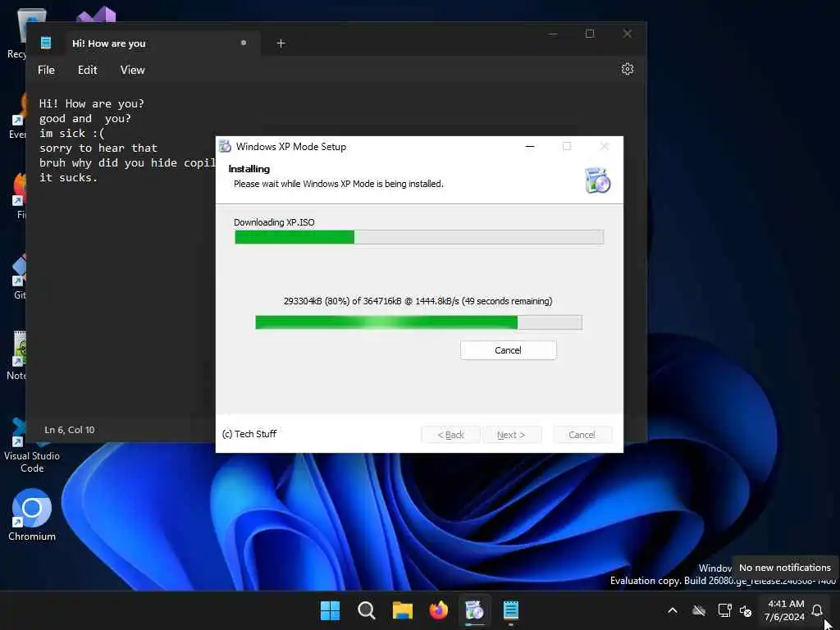Click the line 'im sick :('
The height and width of the screenshot is (630, 840).
click(x=72, y=134)
